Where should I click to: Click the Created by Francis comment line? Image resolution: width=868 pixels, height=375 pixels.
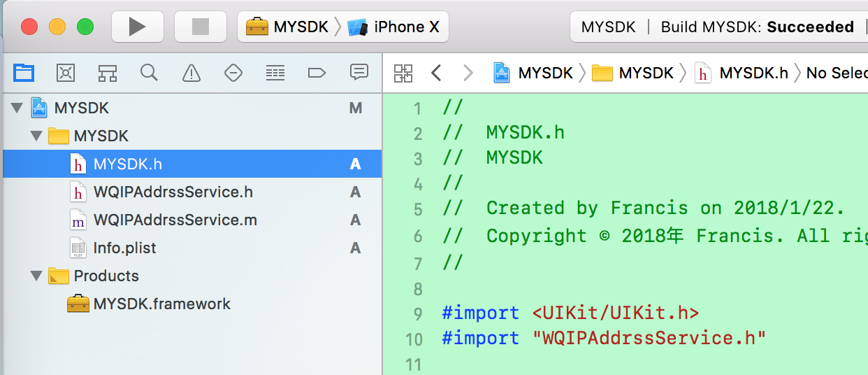pyautogui.click(x=644, y=208)
